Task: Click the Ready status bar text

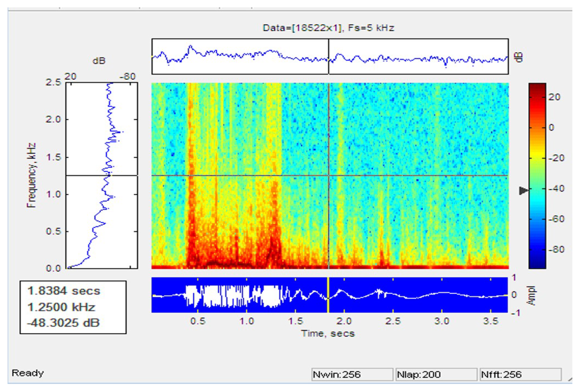Action: [x=28, y=373]
